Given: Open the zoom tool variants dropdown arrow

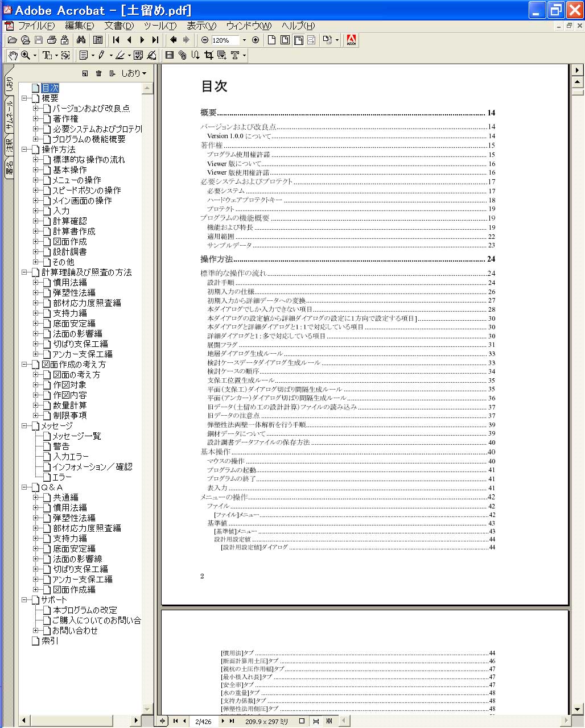Looking at the screenshot, I should tap(35, 55).
